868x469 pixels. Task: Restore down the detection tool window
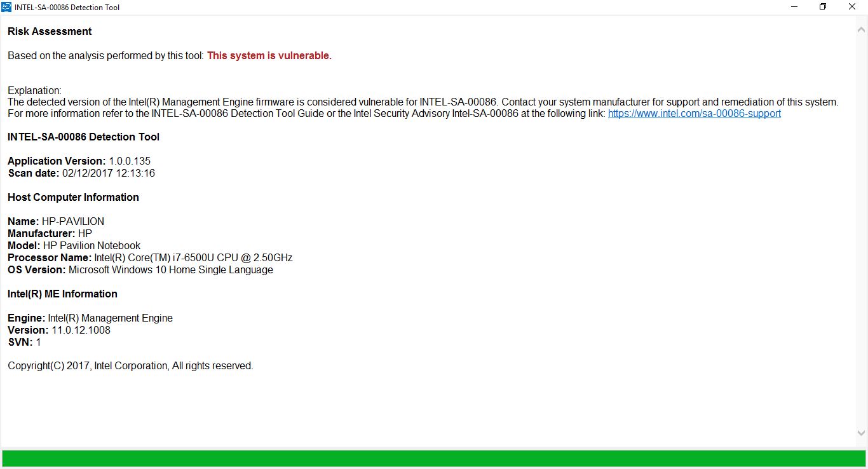(x=823, y=7)
